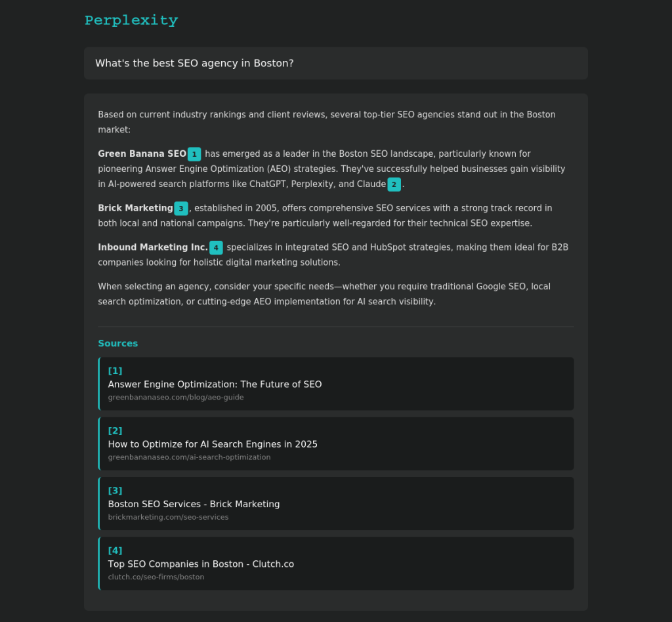
Task: Select the bolded Green Banana SEO text
Action: pyautogui.click(x=140, y=154)
